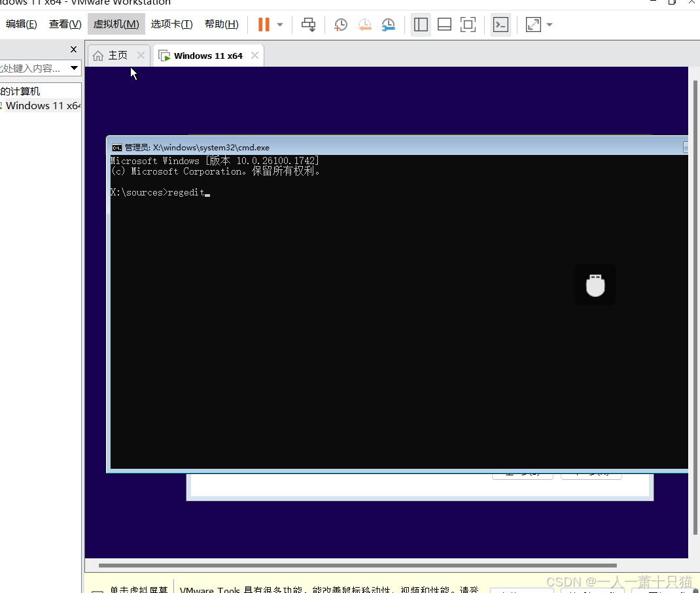Screen dimensions: 700x593
Task: Close the library sidebar panel
Action: pos(74,49)
